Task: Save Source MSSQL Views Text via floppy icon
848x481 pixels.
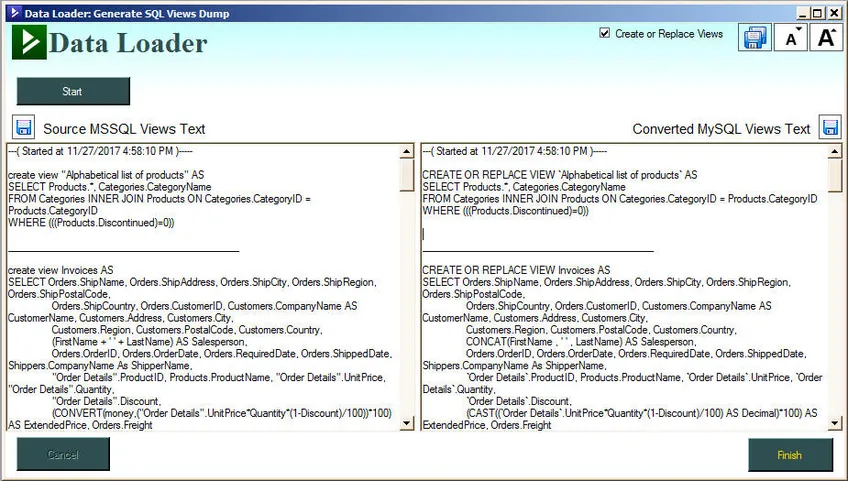Action: pos(23,127)
